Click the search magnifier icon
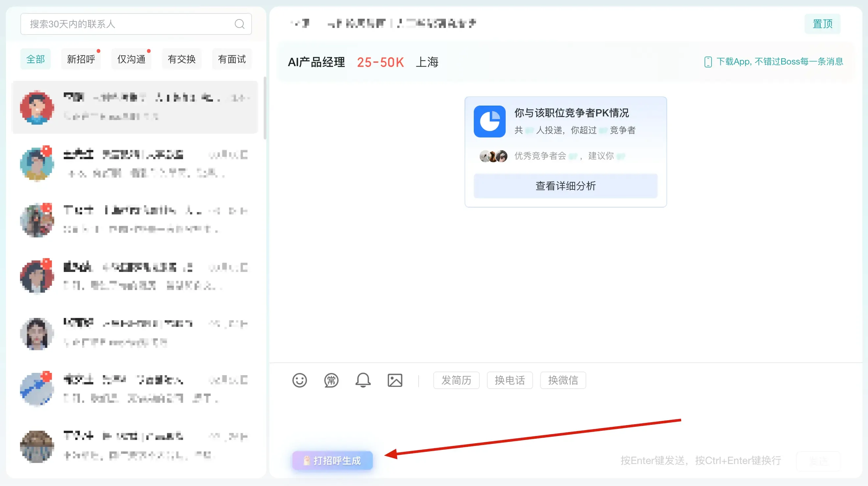This screenshot has height=486, width=868. coord(240,24)
